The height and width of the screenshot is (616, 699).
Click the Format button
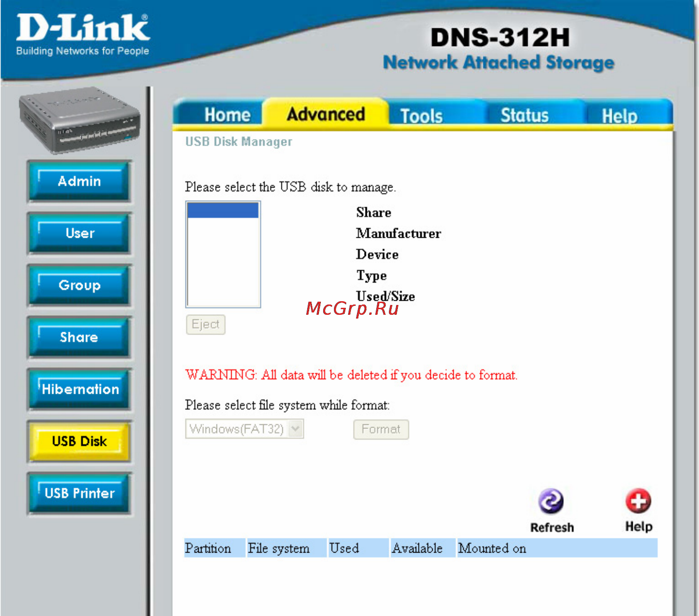tap(381, 429)
